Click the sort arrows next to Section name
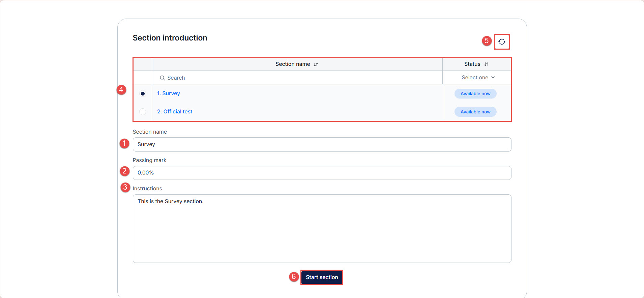Screen dimensions: 644x298 point(316,64)
